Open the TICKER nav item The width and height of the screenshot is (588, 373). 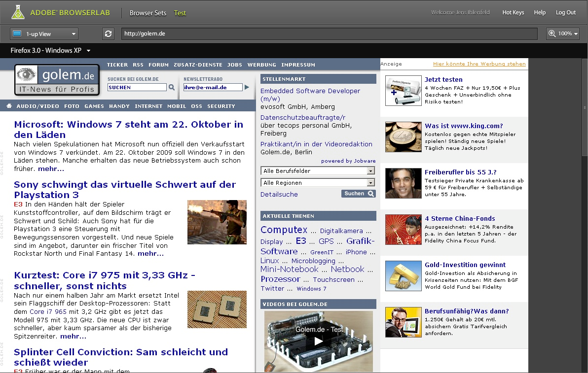pyautogui.click(x=117, y=65)
